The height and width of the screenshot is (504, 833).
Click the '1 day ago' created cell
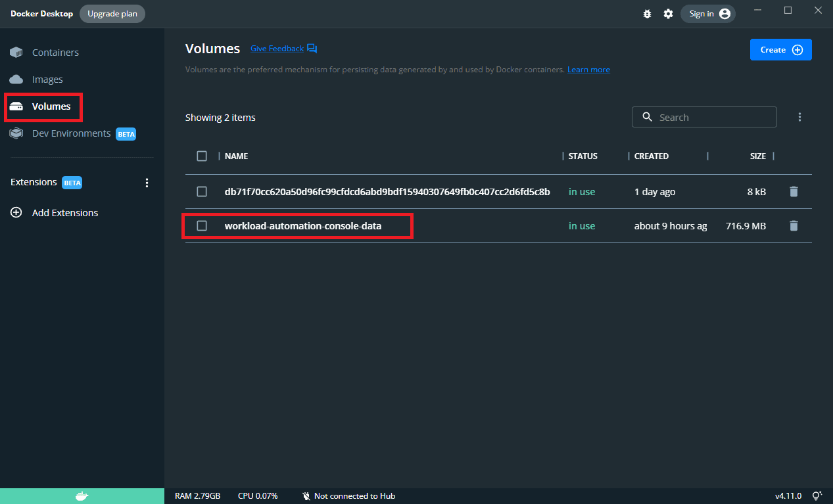click(655, 192)
